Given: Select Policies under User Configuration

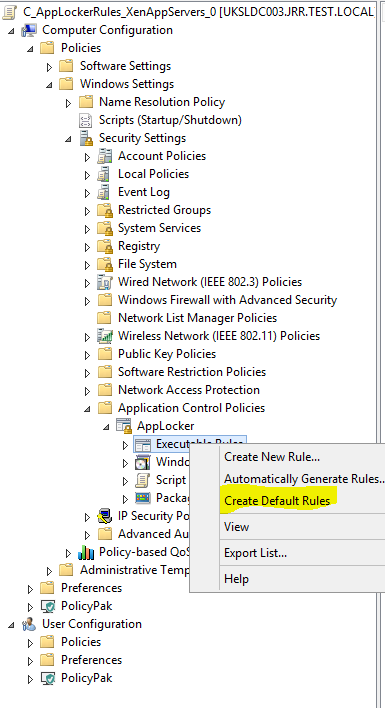Looking at the screenshot, I should tap(81, 642).
